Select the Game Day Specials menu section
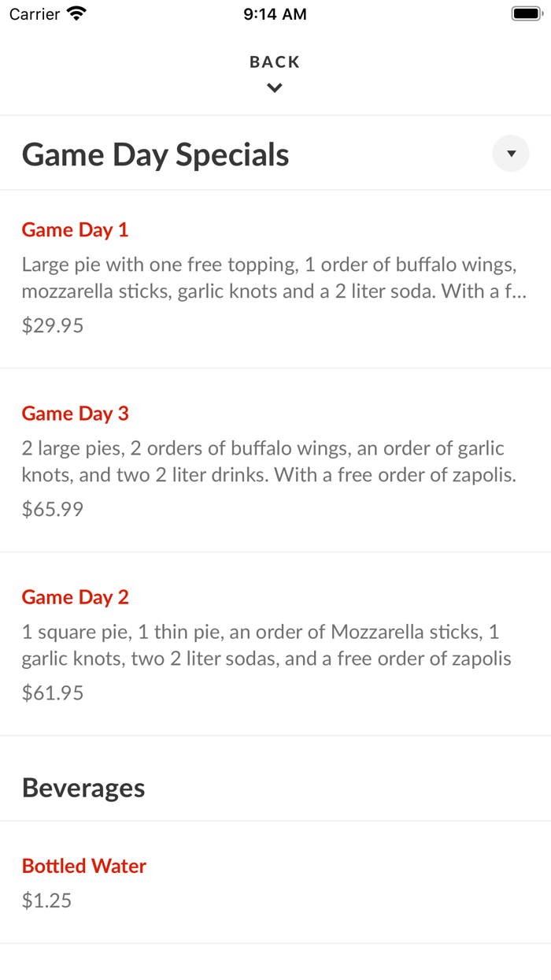The height and width of the screenshot is (980, 551). (x=155, y=154)
